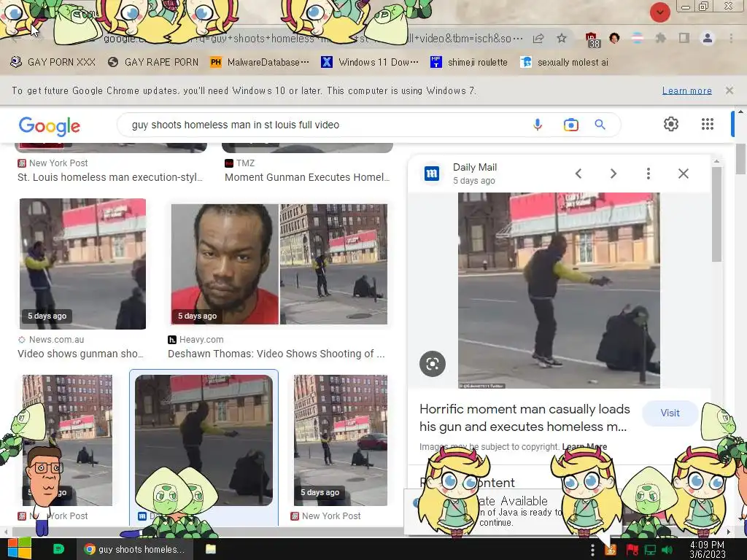Open Google quick settings gear
This screenshot has height=560, width=747.
click(x=671, y=124)
